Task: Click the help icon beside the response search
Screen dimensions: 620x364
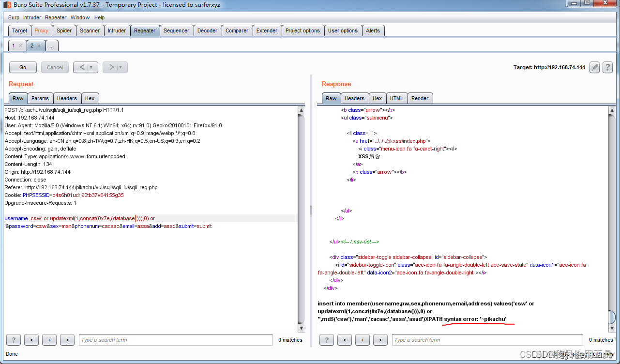Action: 326,340
